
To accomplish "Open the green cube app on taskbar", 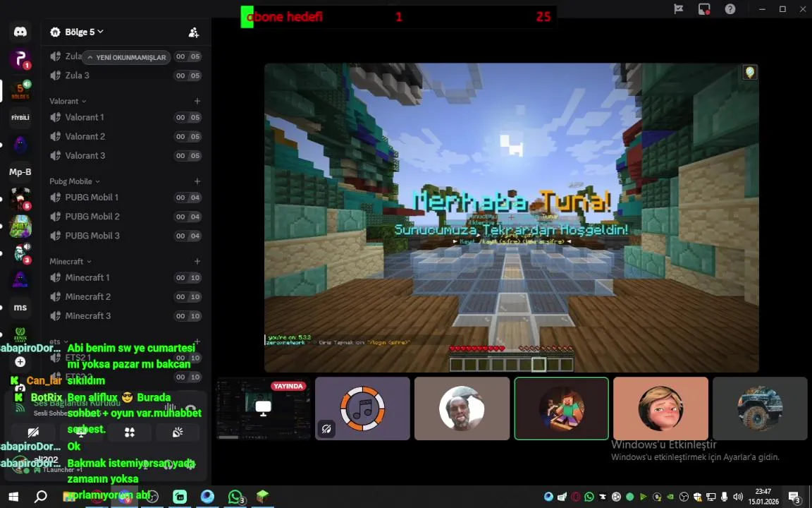I will 262,496.
